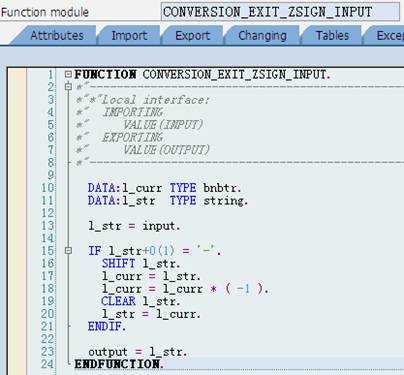Click the 'l_str = input.' statement

[x=134, y=226]
